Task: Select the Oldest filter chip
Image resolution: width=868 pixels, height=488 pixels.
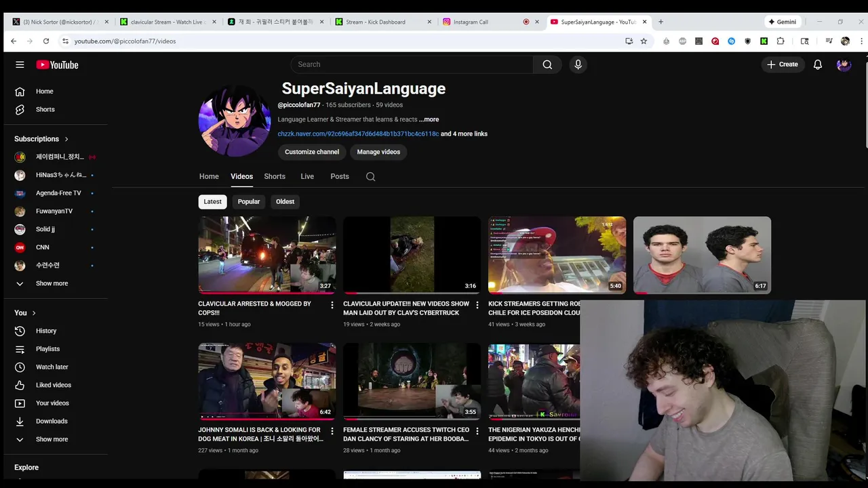Action: (285, 201)
